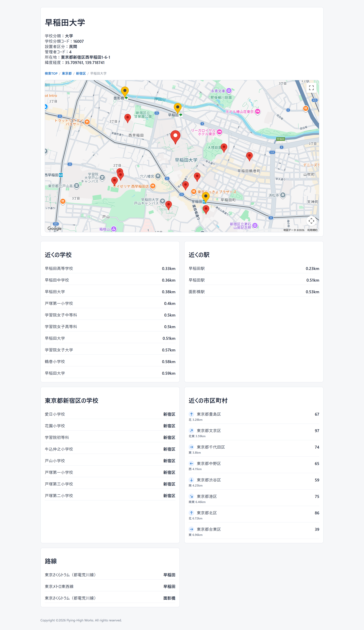Click the 永青文庫 museum icon
364x630 pixels.
[x=229, y=91]
